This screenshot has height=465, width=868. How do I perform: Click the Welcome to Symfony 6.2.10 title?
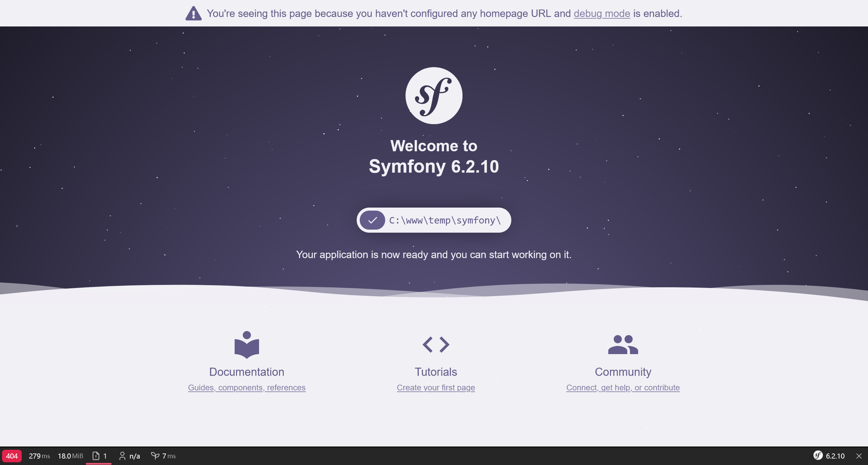click(x=434, y=156)
